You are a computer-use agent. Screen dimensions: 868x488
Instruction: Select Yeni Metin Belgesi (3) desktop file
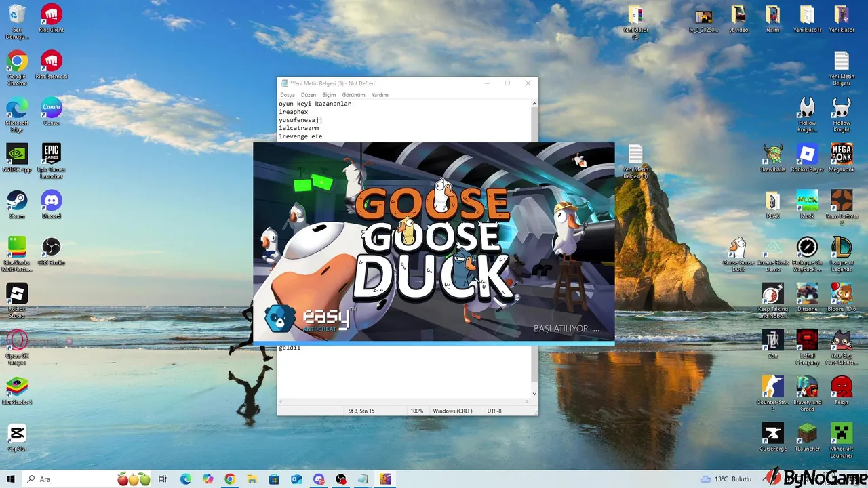(x=635, y=161)
